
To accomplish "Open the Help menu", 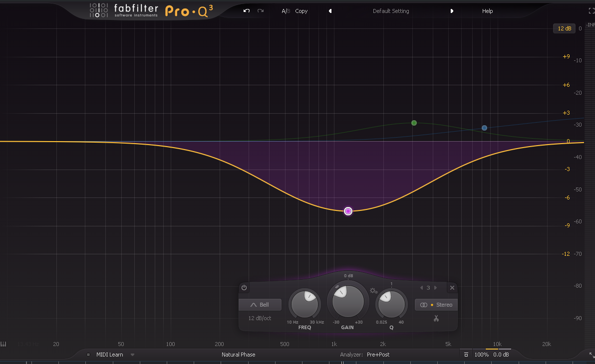I will [x=487, y=11].
